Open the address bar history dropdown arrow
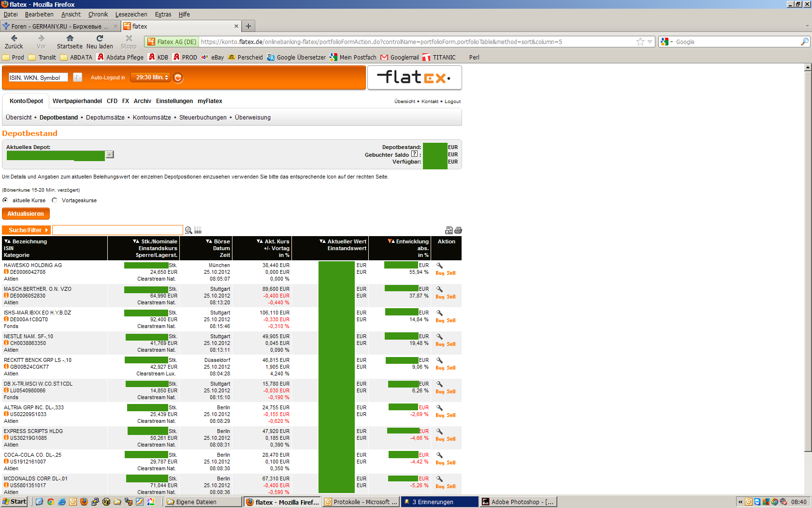Screen dimensions: 812x508 tap(650, 42)
